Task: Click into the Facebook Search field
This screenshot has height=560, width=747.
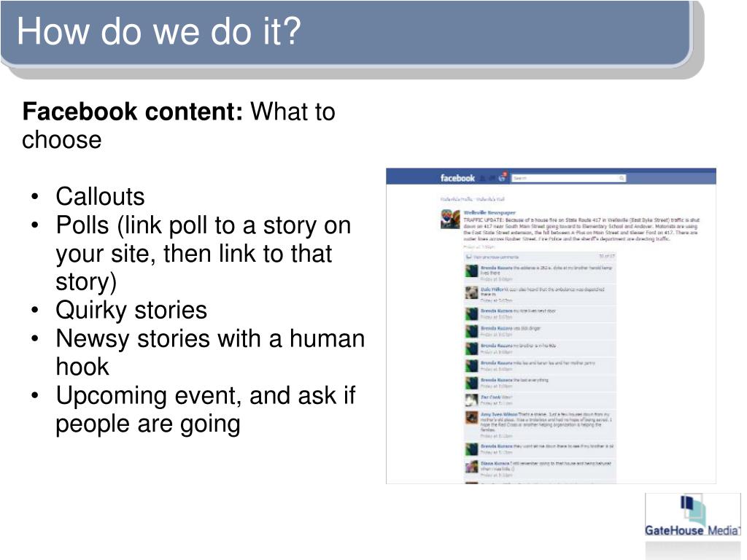Action: [x=568, y=178]
